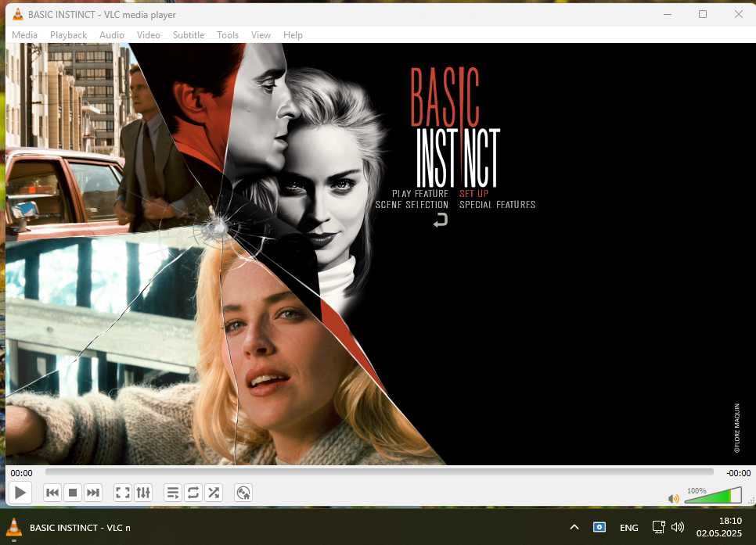Open the View menu
The height and width of the screenshot is (545, 756).
click(261, 34)
